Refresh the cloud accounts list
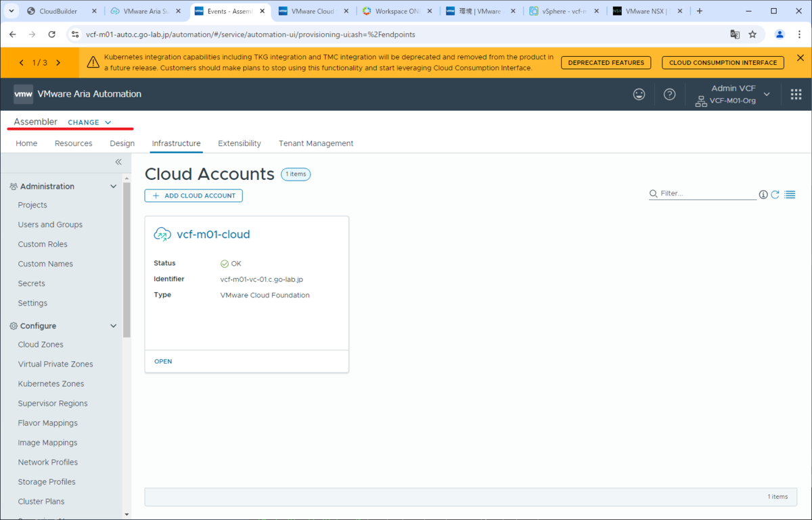The width and height of the screenshot is (812, 520). [x=775, y=194]
